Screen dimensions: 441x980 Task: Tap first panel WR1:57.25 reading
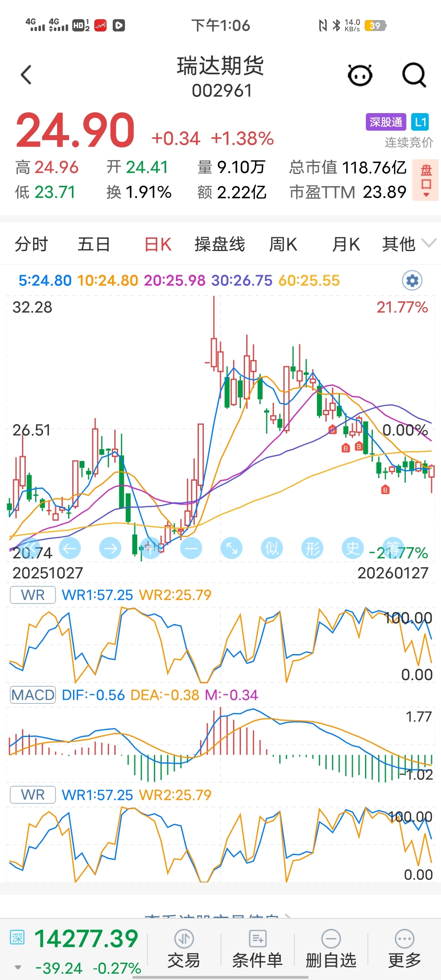[x=97, y=595]
